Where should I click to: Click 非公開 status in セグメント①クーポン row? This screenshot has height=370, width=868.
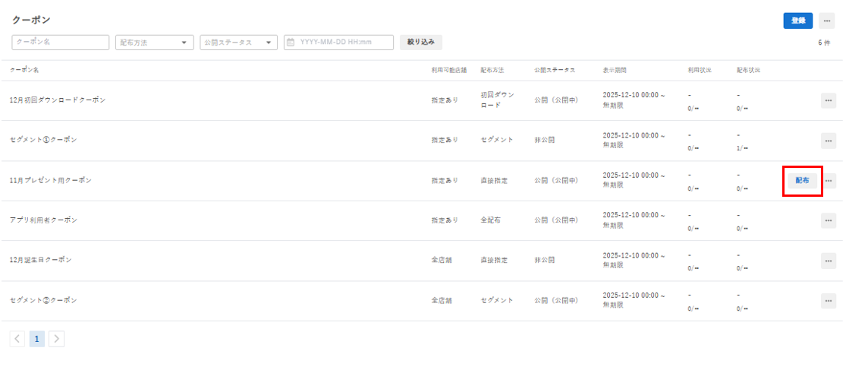(x=544, y=141)
